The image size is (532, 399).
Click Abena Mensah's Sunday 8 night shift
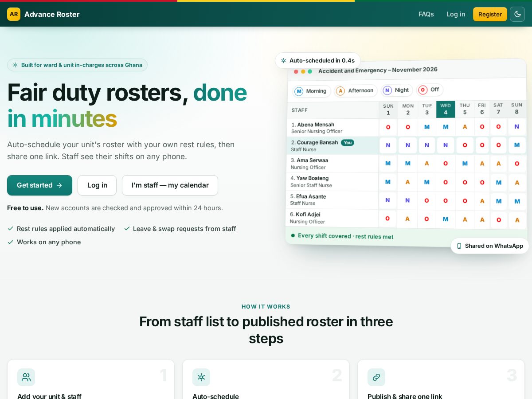pyautogui.click(x=517, y=126)
